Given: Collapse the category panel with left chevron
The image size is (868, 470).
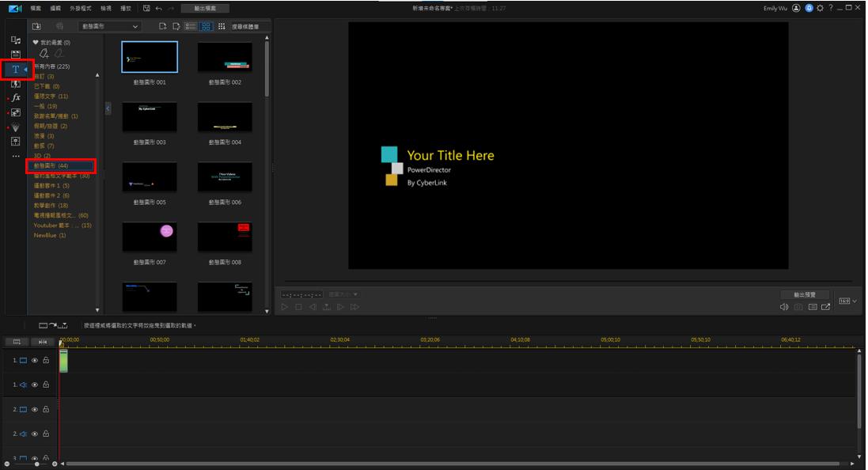Looking at the screenshot, I should [x=108, y=108].
